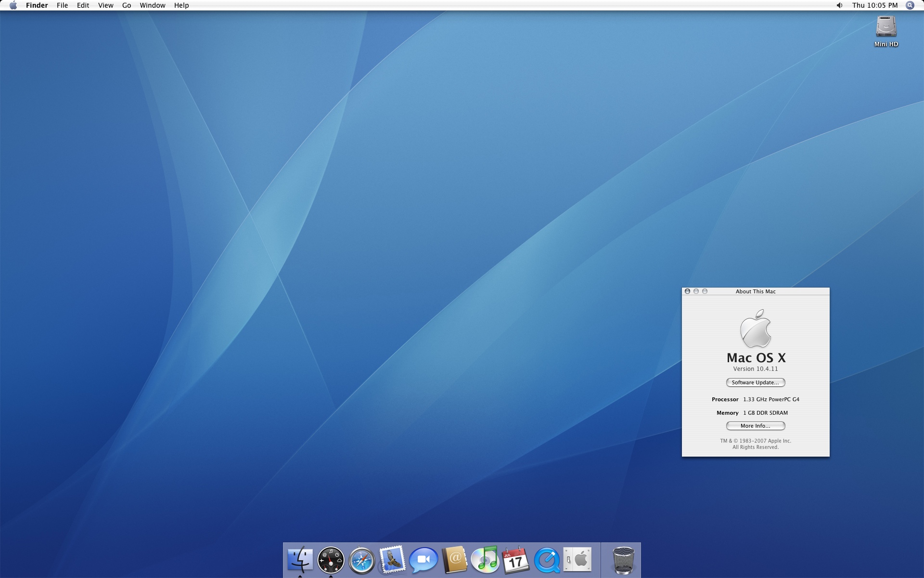
Task: Open Address Book in Dock
Action: pos(454,560)
